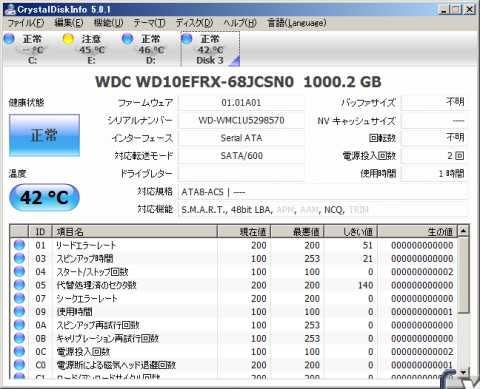This screenshot has height=389, width=480.
Task: Click the serial number WD-WMC1U5298570 field
Action: pyautogui.click(x=241, y=120)
